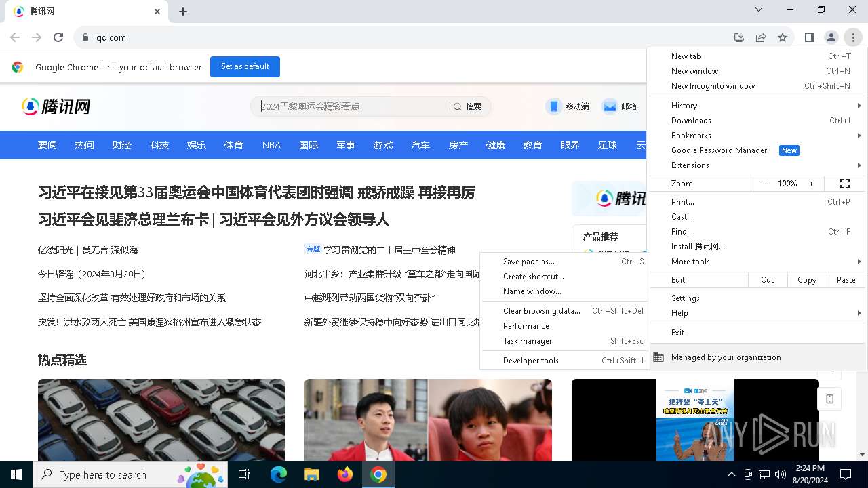This screenshot has height=488, width=868.
Task: Launch Firefox from taskbar
Action: coord(344,474)
